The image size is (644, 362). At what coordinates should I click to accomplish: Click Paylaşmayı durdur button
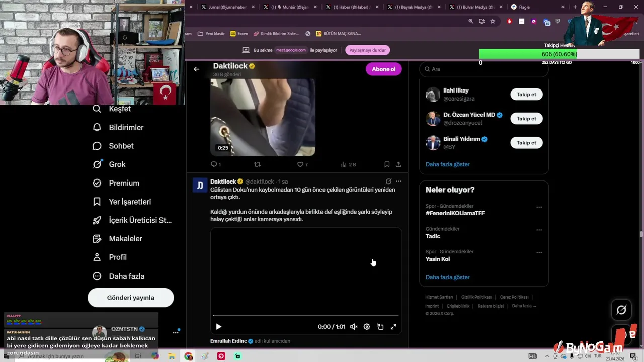click(367, 50)
